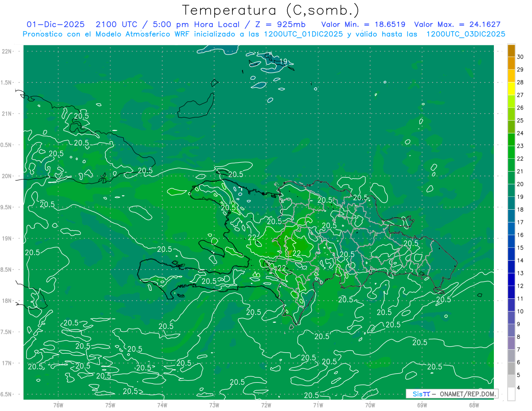Click the '9.5N' latitude label
This screenshot has height=411, width=532.
[x=6, y=207]
